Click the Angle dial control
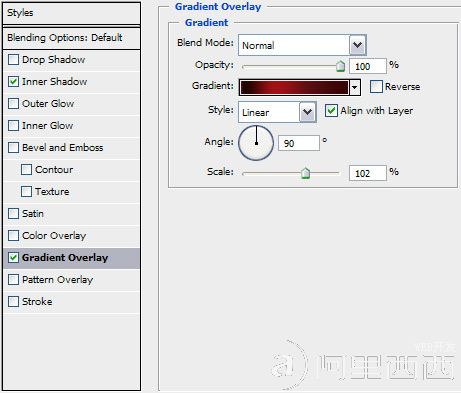Viewport: 461px width, 393px height. [256, 143]
